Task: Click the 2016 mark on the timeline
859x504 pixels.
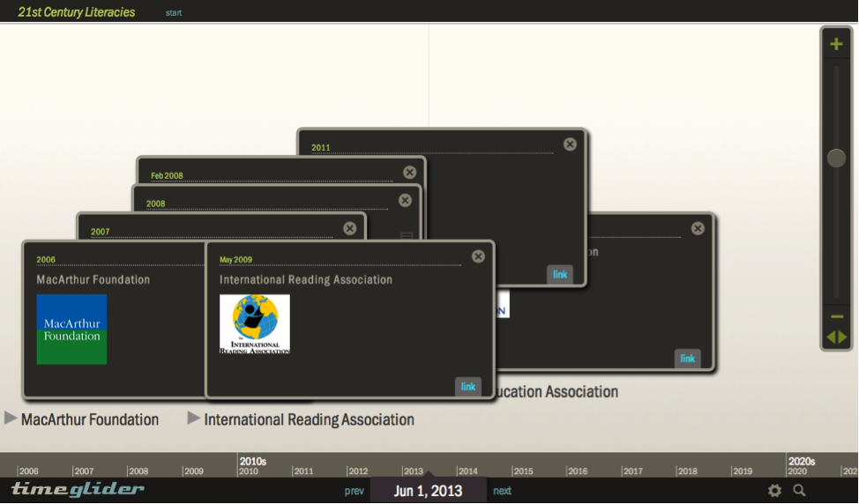Action: [x=577, y=471]
